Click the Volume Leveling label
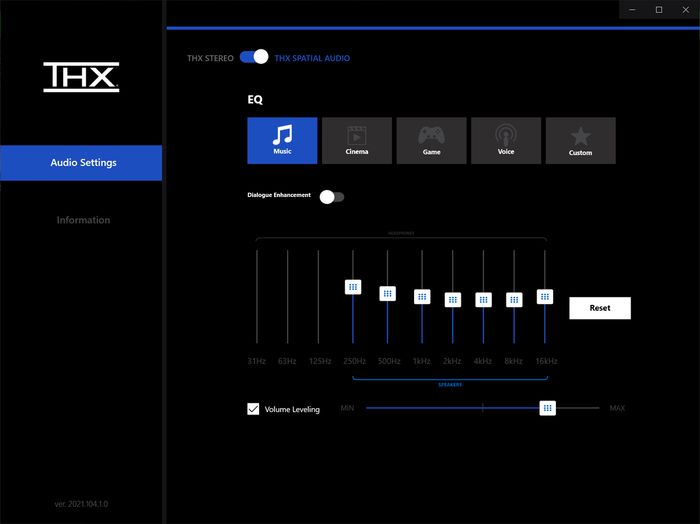Viewport: 700px width, 524px height. (292, 409)
